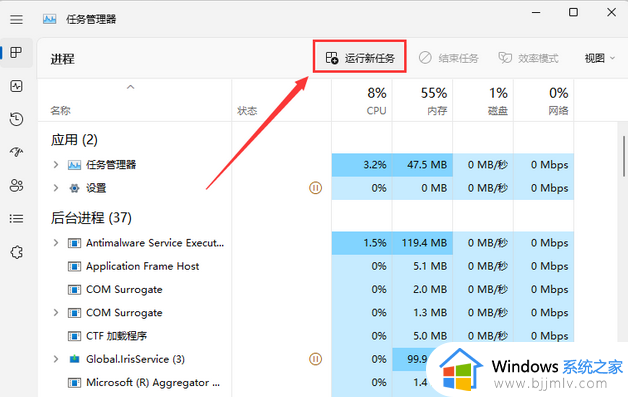The width and height of the screenshot is (628, 397).
Task: Select the Processes sidebar icon
Action: (16, 52)
